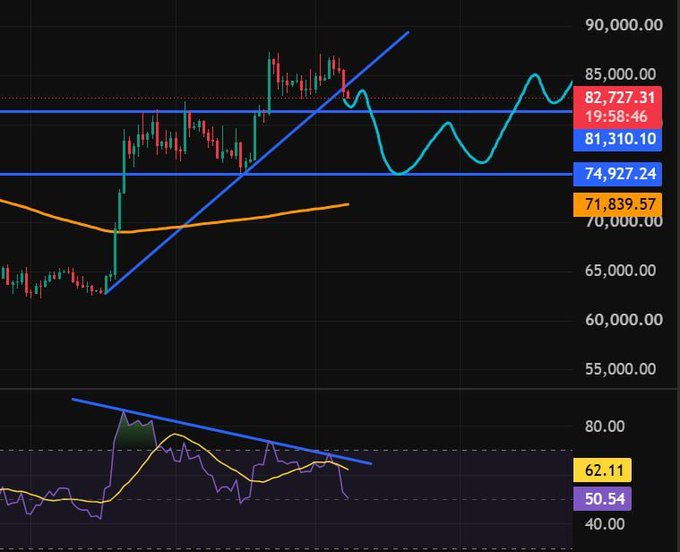Select the yellow RSI moving average line
Screen dimensions: 680x552
(x=173, y=434)
